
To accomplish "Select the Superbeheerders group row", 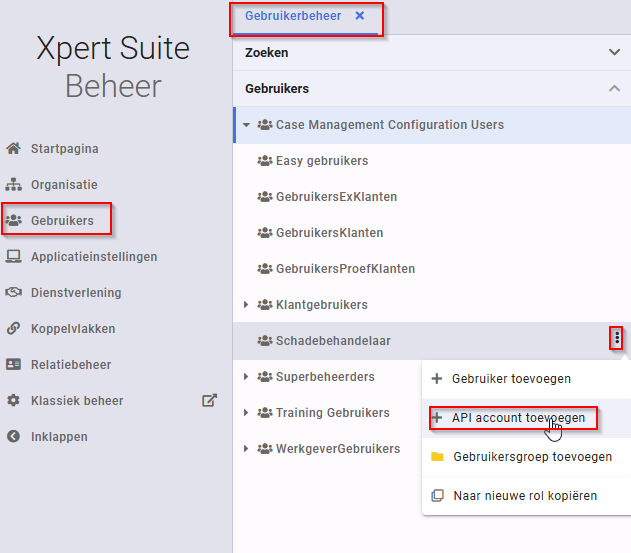I will pyautogui.click(x=325, y=377).
